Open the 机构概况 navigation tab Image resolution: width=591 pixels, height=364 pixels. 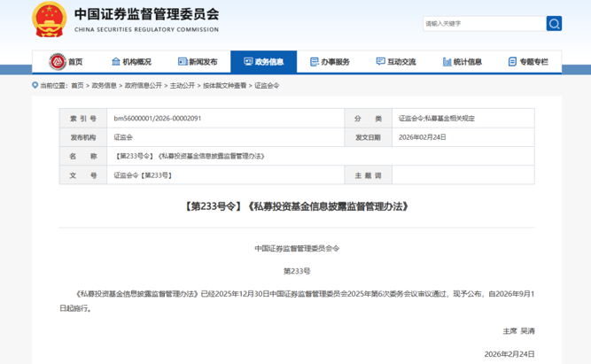136,62
